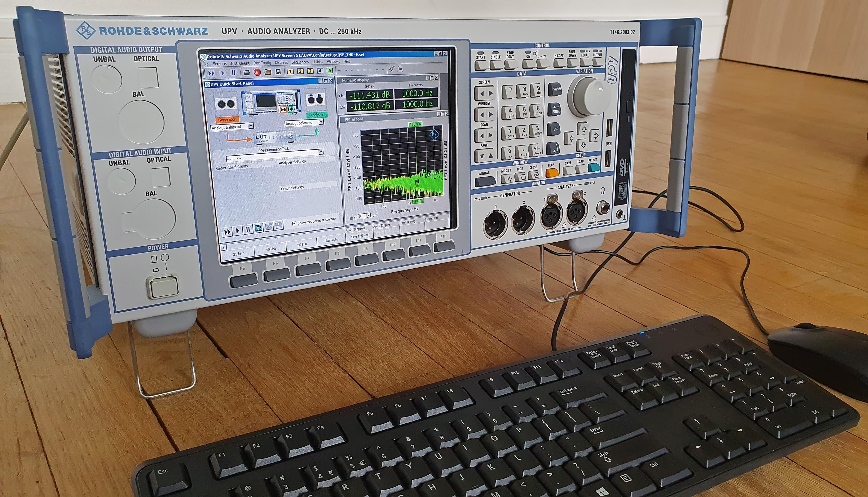
Task: Select Play Auto softkey
Action: pos(331,240)
